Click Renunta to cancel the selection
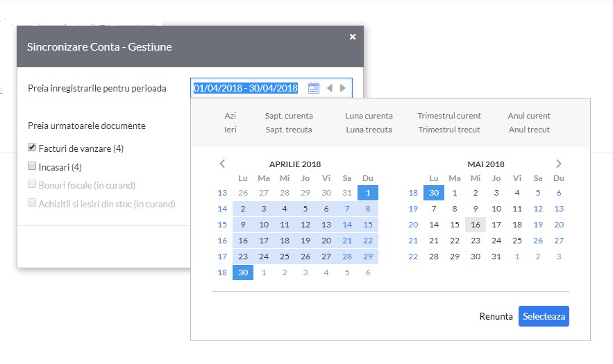The width and height of the screenshot is (613, 364). click(496, 316)
